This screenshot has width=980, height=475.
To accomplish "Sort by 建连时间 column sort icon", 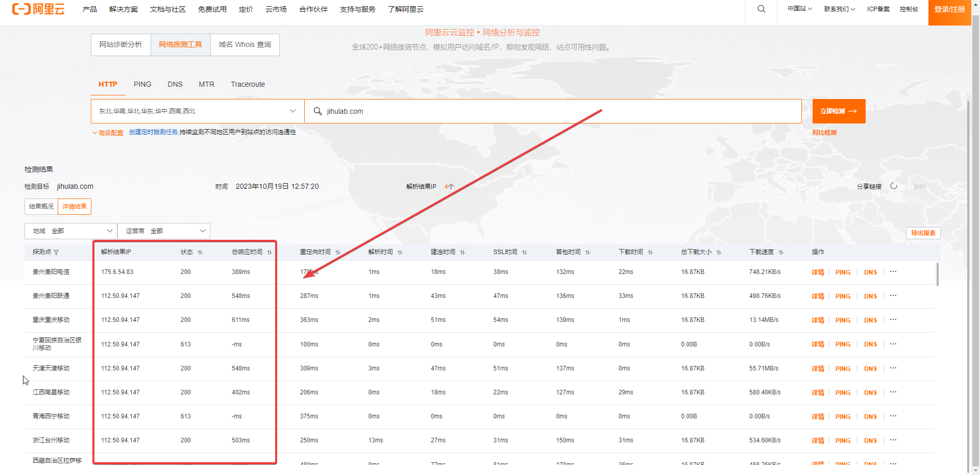I will coord(462,253).
